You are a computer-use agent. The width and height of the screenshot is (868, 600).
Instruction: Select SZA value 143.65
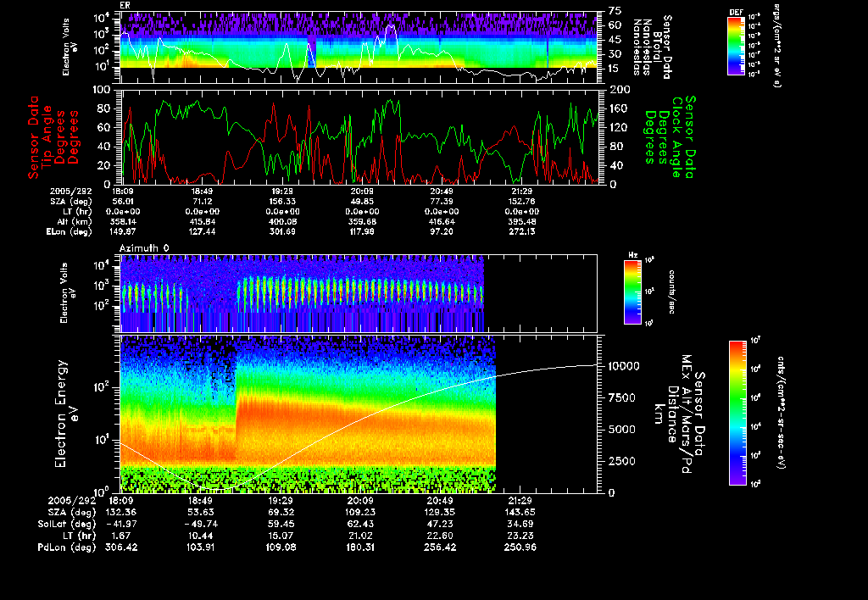point(520,513)
